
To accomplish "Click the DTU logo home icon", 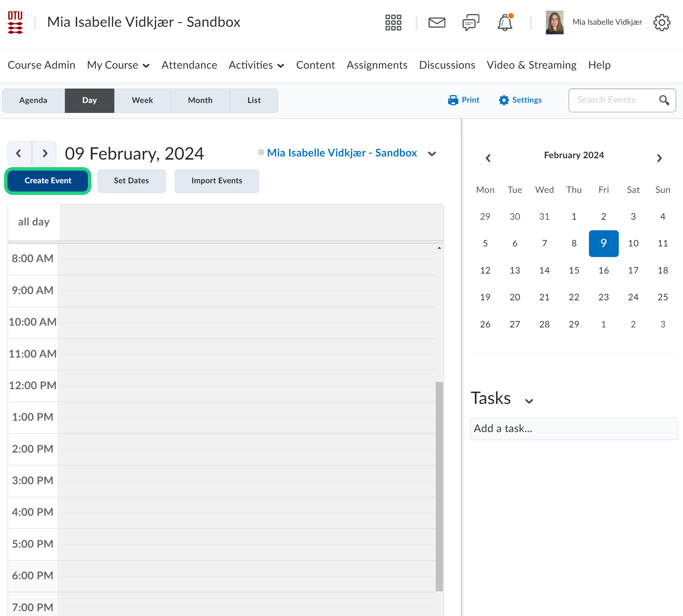I will [15, 23].
